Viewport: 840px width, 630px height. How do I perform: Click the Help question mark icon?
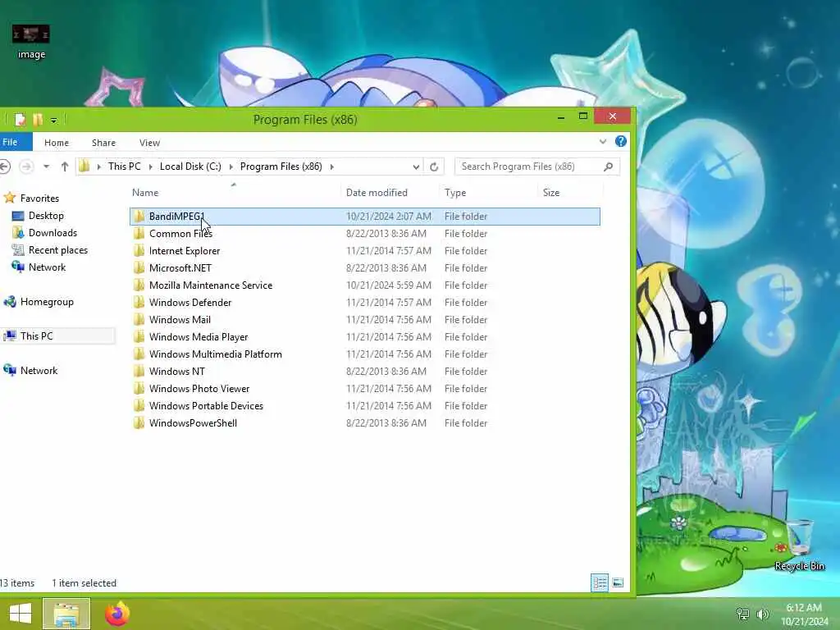tap(621, 141)
